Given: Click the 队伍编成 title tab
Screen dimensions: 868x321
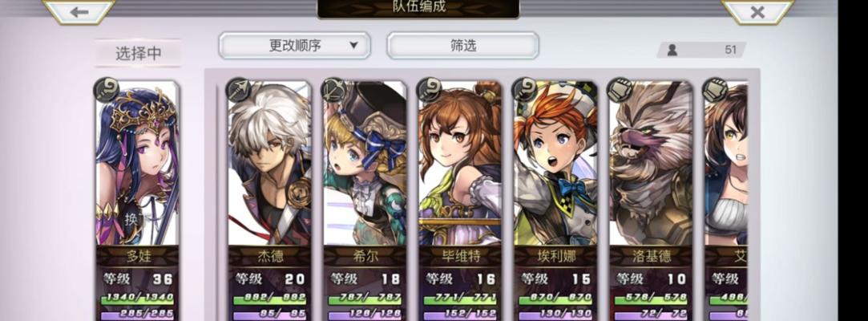Looking at the screenshot, I should click(418, 8).
